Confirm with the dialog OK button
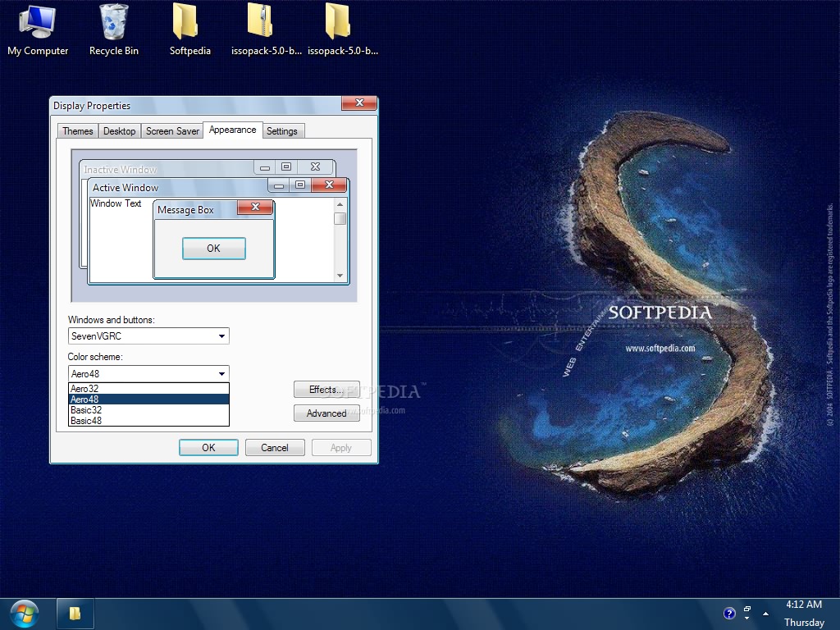The image size is (840, 630). [208, 448]
